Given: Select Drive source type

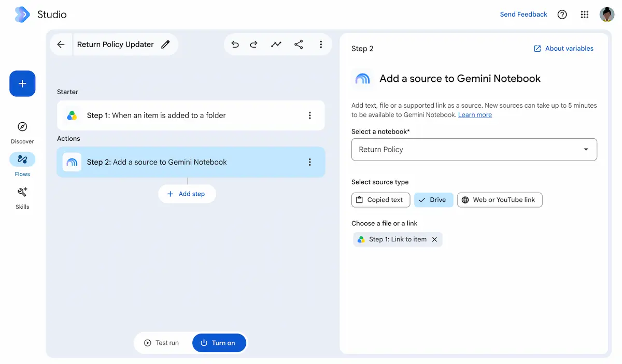Looking at the screenshot, I should 433,200.
